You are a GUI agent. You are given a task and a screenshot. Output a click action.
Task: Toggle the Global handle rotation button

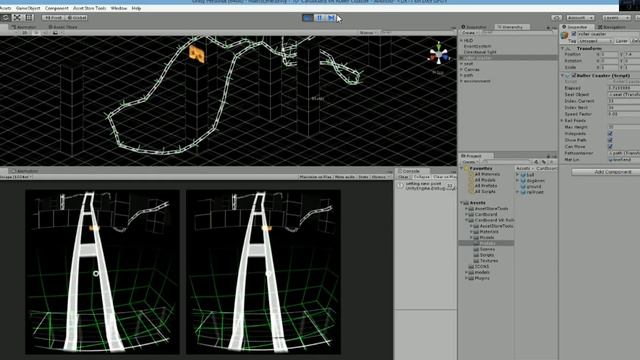click(x=76, y=18)
